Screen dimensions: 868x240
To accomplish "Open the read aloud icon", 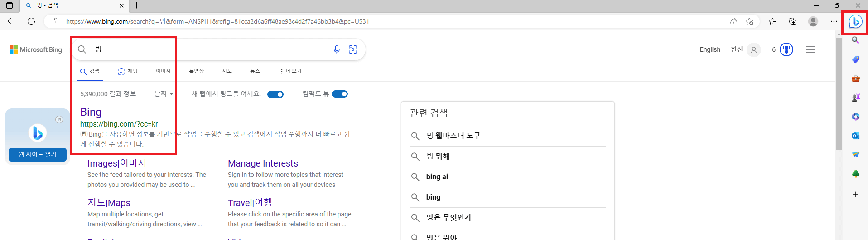I will point(733,21).
